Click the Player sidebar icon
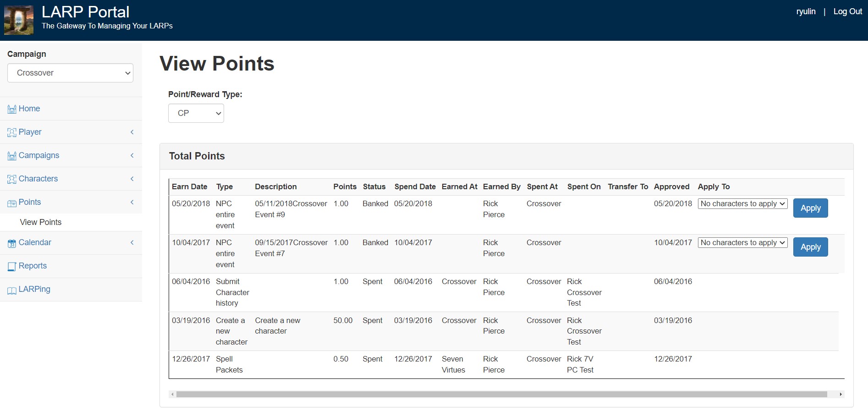 pyautogui.click(x=12, y=132)
